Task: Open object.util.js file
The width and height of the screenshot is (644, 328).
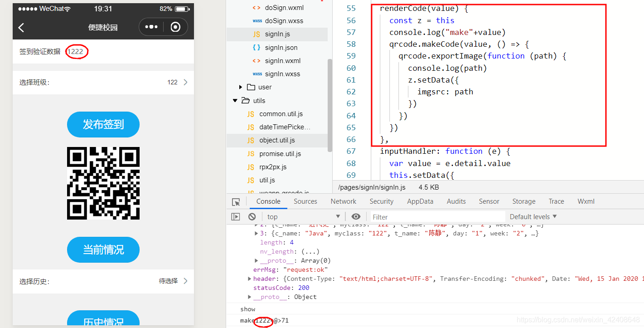Action: point(277,140)
